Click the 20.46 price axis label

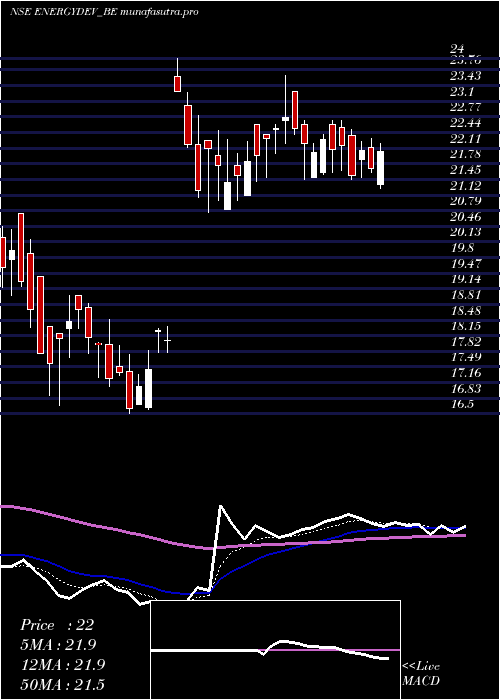point(466,217)
